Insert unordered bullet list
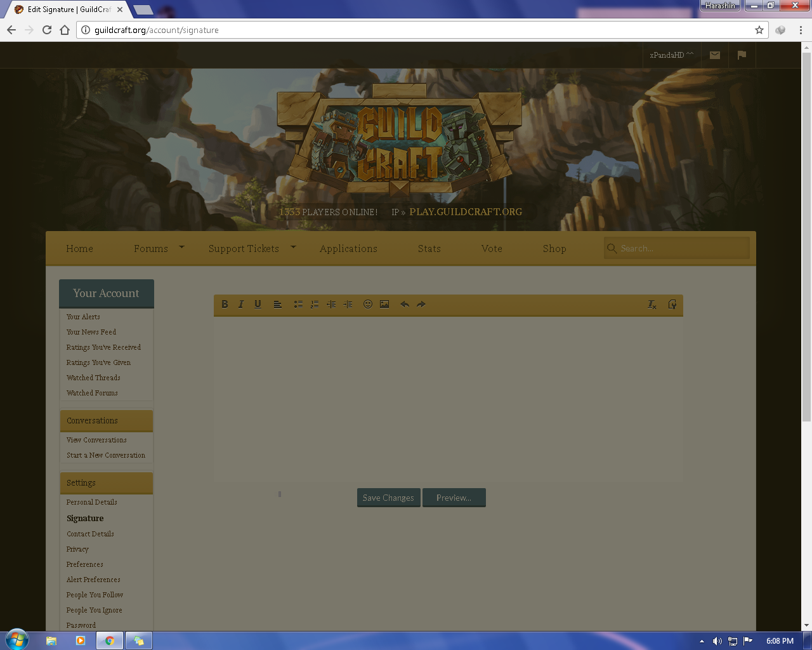This screenshot has width=812, height=650. pyautogui.click(x=298, y=305)
